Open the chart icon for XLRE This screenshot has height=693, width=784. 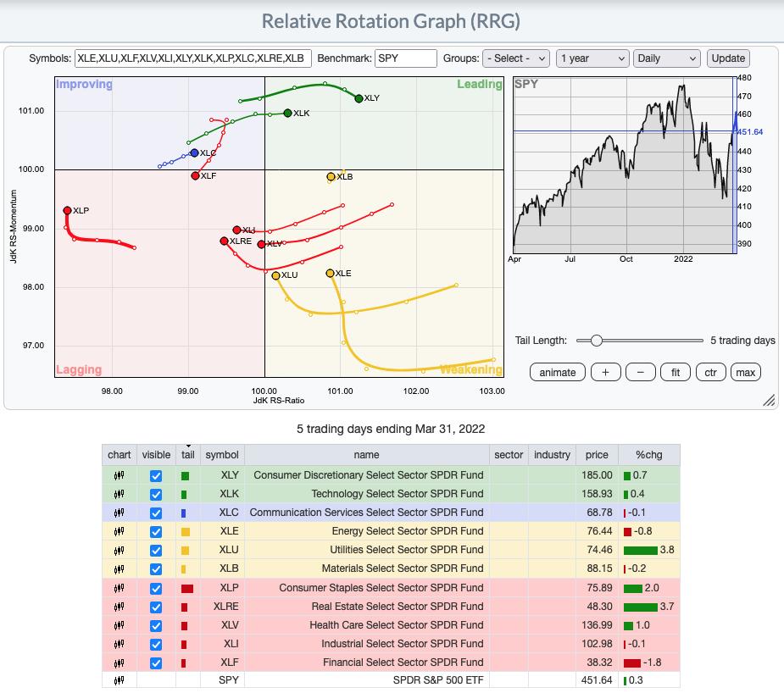click(119, 607)
